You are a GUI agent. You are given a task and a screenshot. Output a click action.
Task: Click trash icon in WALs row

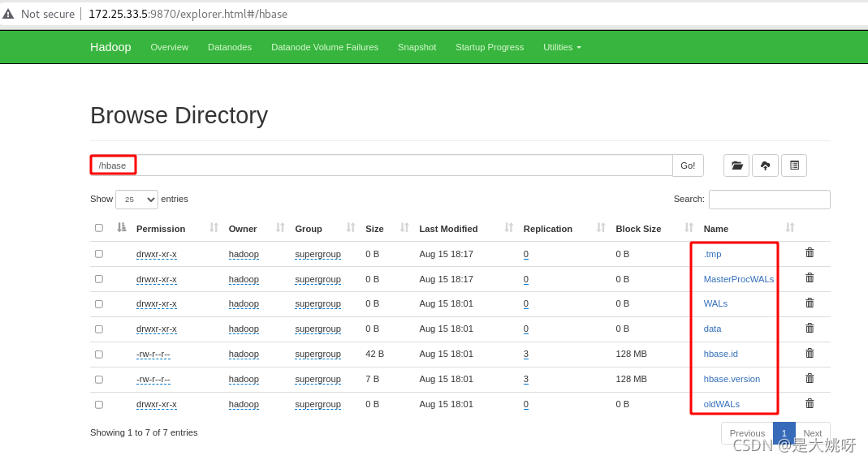pos(810,303)
